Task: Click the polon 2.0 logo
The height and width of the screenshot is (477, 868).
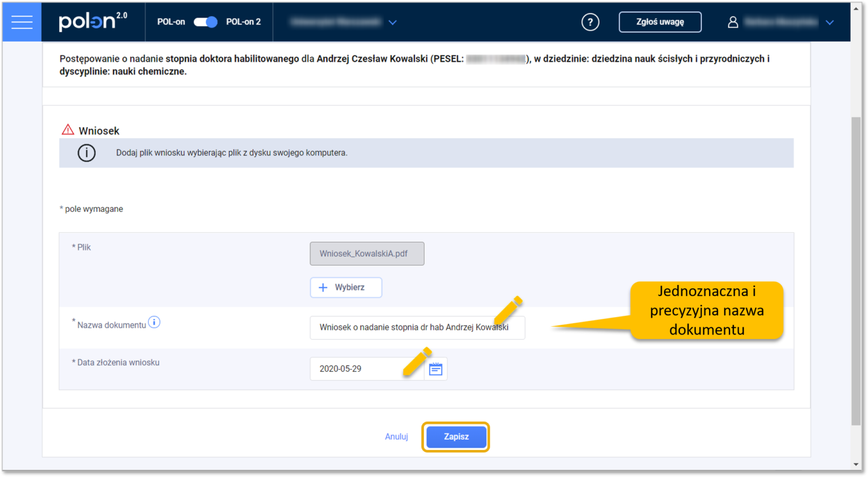Action: pos(93,21)
